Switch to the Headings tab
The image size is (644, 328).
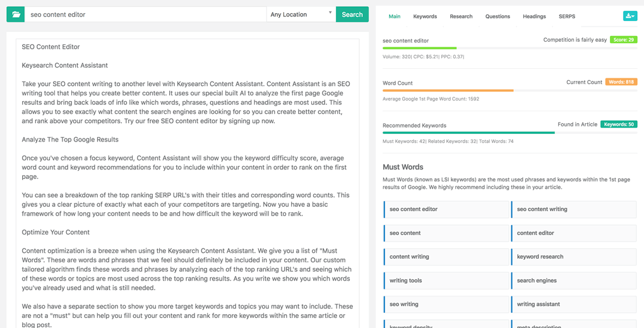(x=534, y=16)
